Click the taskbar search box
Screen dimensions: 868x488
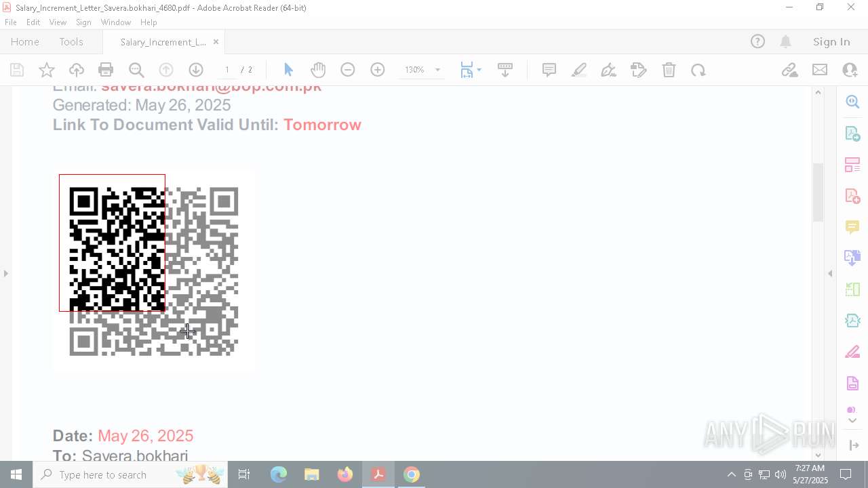pos(132,474)
